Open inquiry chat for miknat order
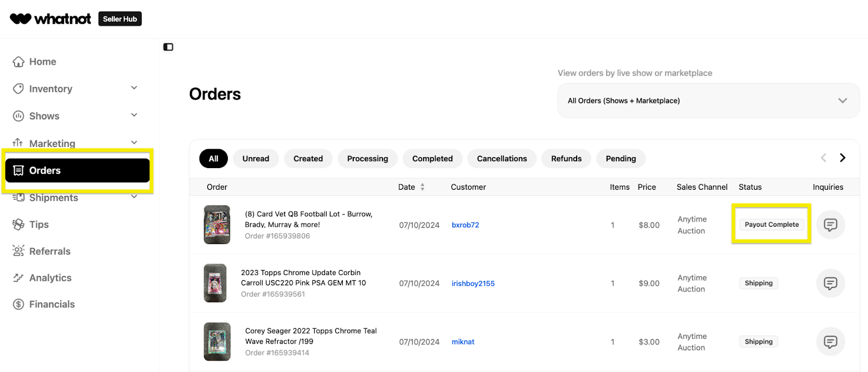Image resolution: width=868 pixels, height=372 pixels. tap(830, 342)
